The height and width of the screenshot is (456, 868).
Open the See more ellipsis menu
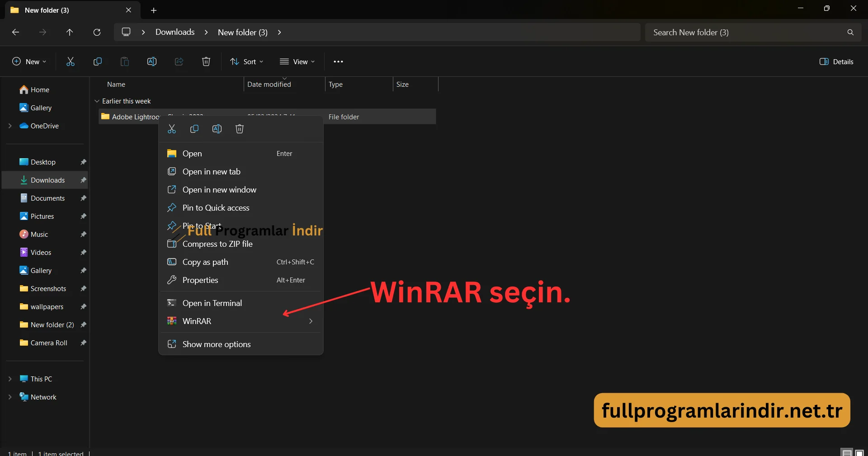[x=338, y=61]
